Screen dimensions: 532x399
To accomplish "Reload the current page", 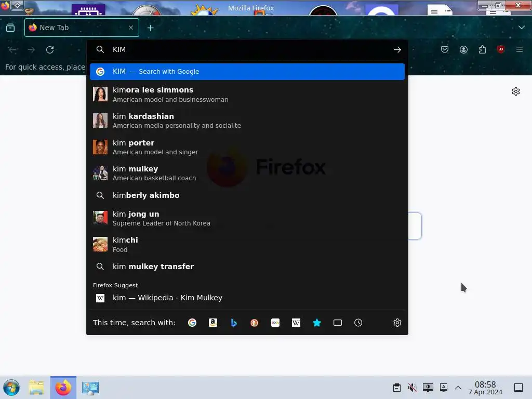I will click(50, 50).
